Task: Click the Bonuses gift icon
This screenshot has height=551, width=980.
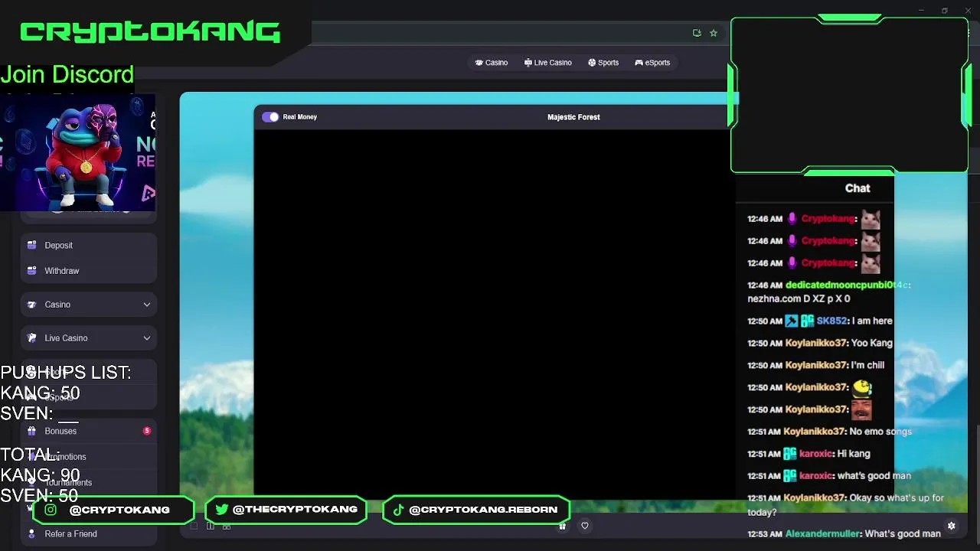Action: tap(31, 431)
